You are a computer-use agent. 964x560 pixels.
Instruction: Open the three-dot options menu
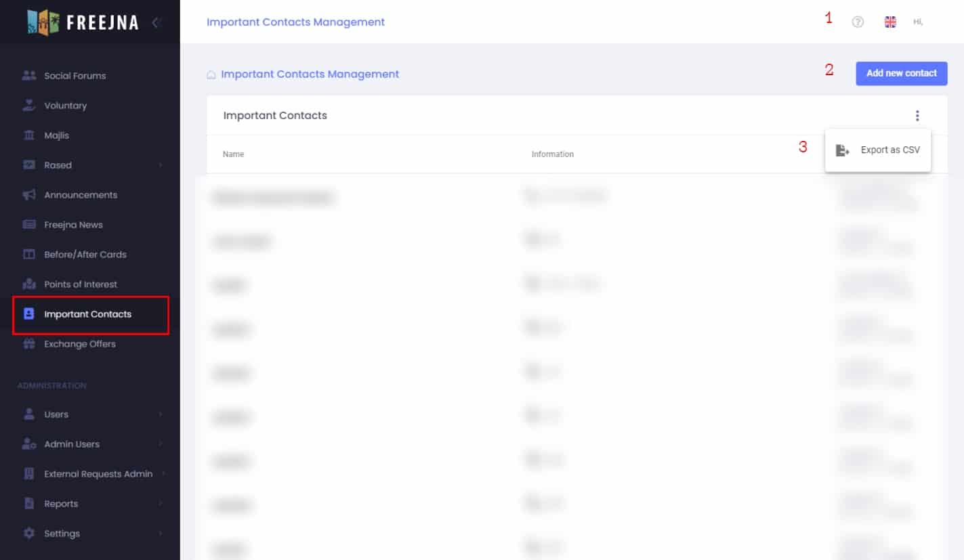(917, 116)
